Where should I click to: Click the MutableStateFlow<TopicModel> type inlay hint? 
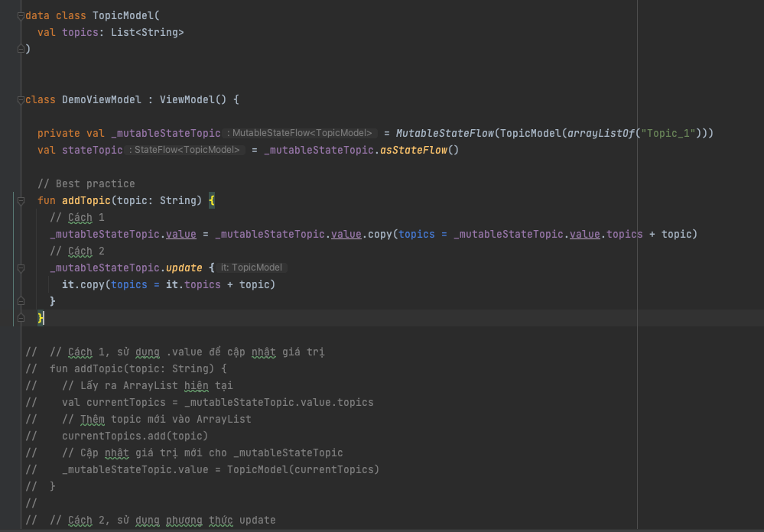click(300, 133)
